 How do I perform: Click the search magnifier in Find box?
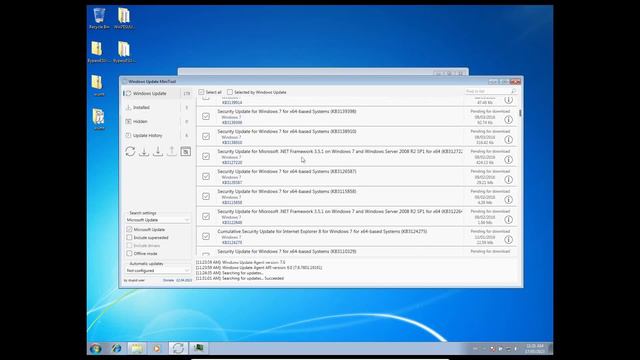coord(513,91)
